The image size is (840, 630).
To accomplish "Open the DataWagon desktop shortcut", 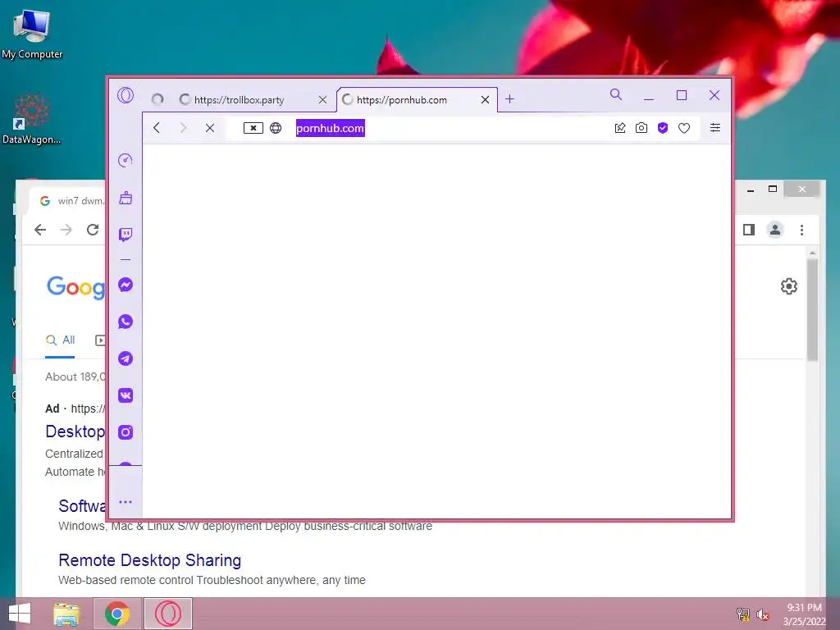I will [32, 120].
